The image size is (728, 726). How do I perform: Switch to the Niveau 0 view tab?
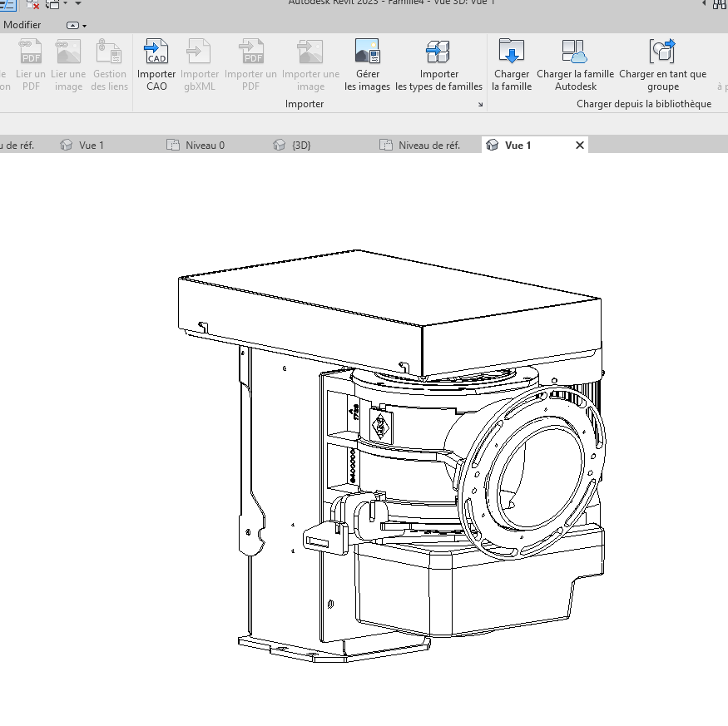pos(205,145)
